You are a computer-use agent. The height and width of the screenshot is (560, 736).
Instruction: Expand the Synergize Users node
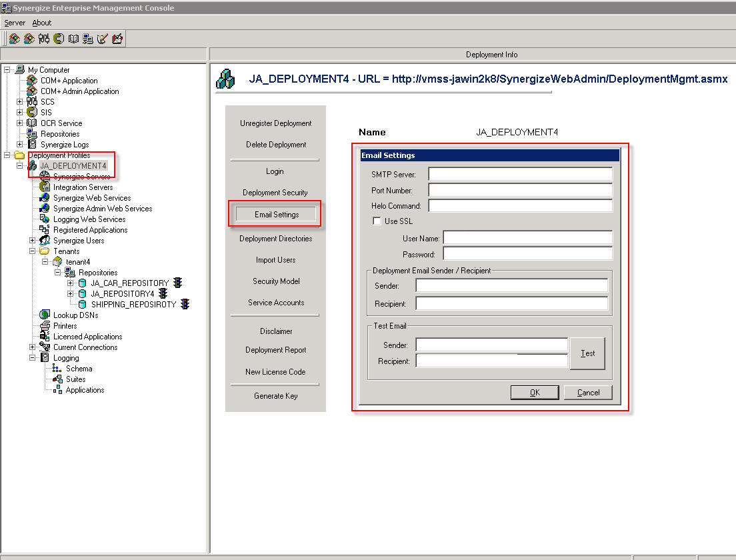(33, 241)
